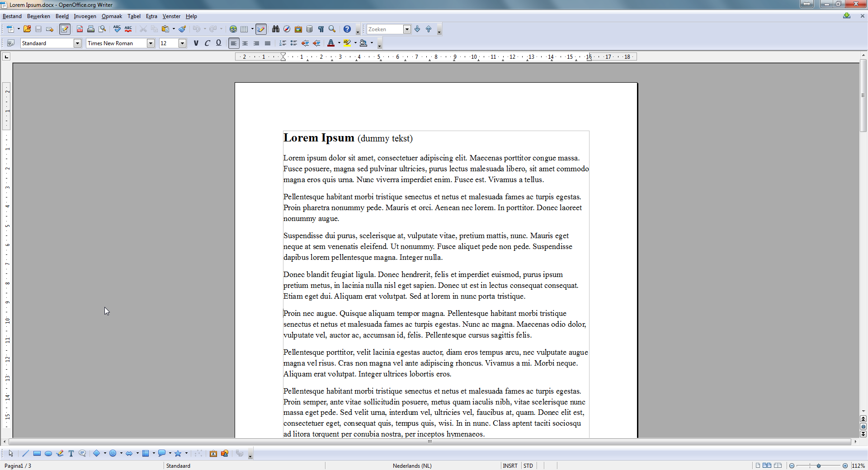Click the zoom slider handle in the status bar
This screenshot has height=470, width=868.
point(818,466)
